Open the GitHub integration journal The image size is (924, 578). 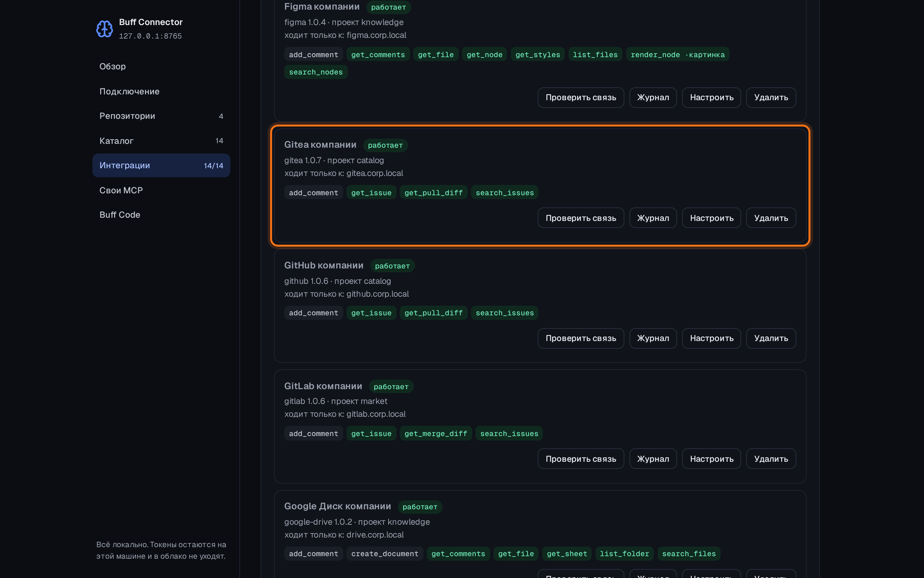pyautogui.click(x=653, y=338)
